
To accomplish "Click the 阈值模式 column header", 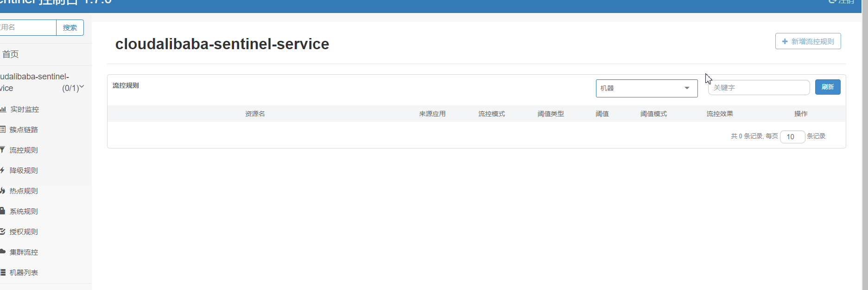I will click(653, 114).
